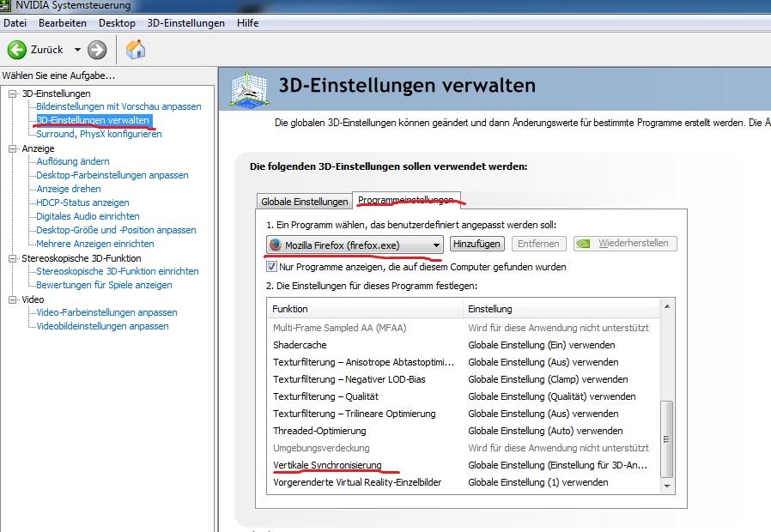Select 3D-Einstellungen verwalten in tree
Image resolution: width=771 pixels, height=532 pixels.
click(94, 120)
